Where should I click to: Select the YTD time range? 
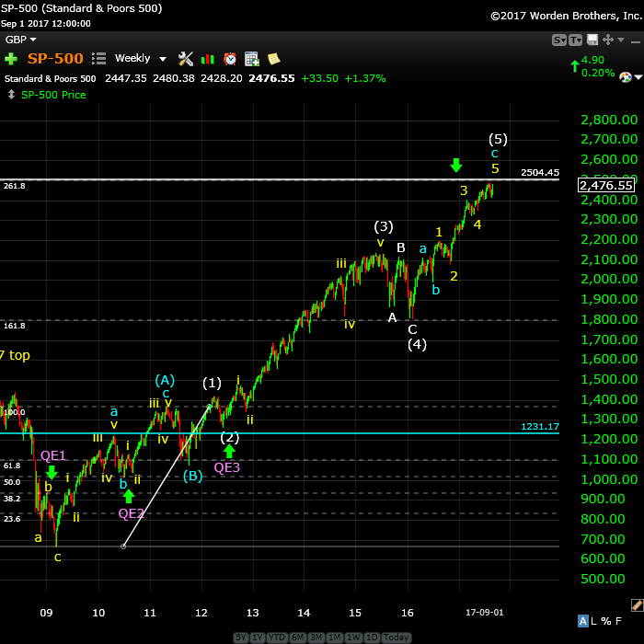tap(277, 637)
